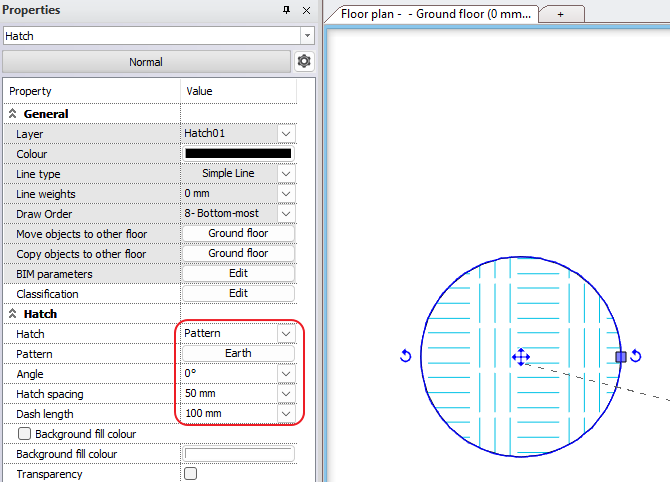Open the Hatch spacing dropdown

(x=286, y=394)
